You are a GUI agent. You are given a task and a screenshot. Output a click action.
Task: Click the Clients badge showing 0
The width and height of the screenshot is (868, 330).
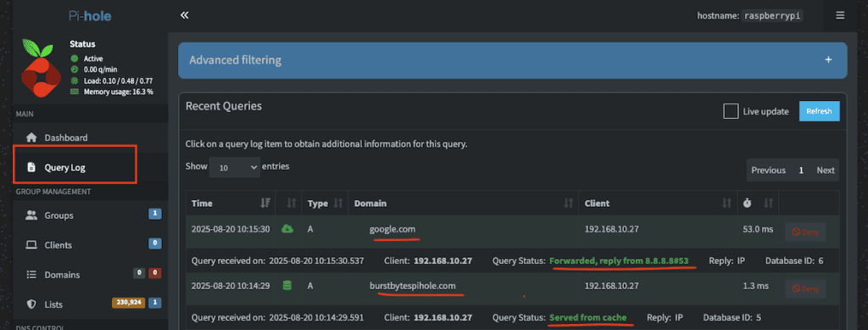(155, 243)
